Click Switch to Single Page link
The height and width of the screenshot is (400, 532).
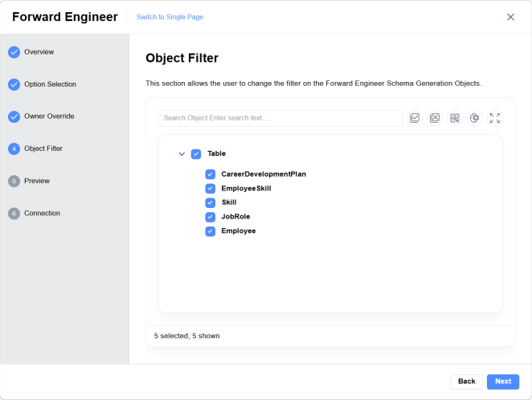tap(170, 17)
